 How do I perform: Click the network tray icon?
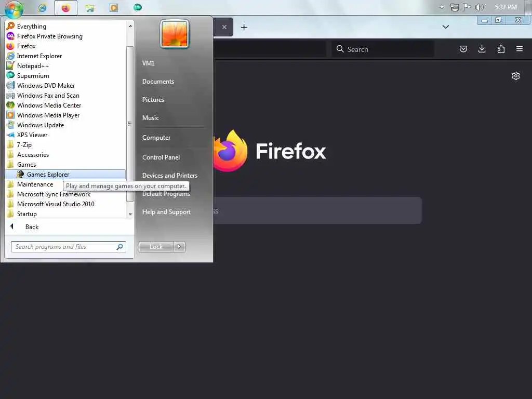click(454, 7)
